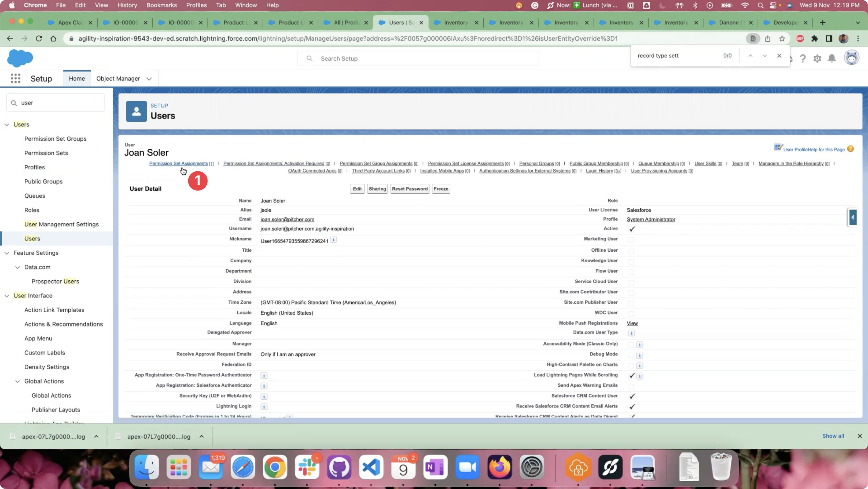
Task: Collapse the User Interface tree section
Action: click(x=7, y=296)
